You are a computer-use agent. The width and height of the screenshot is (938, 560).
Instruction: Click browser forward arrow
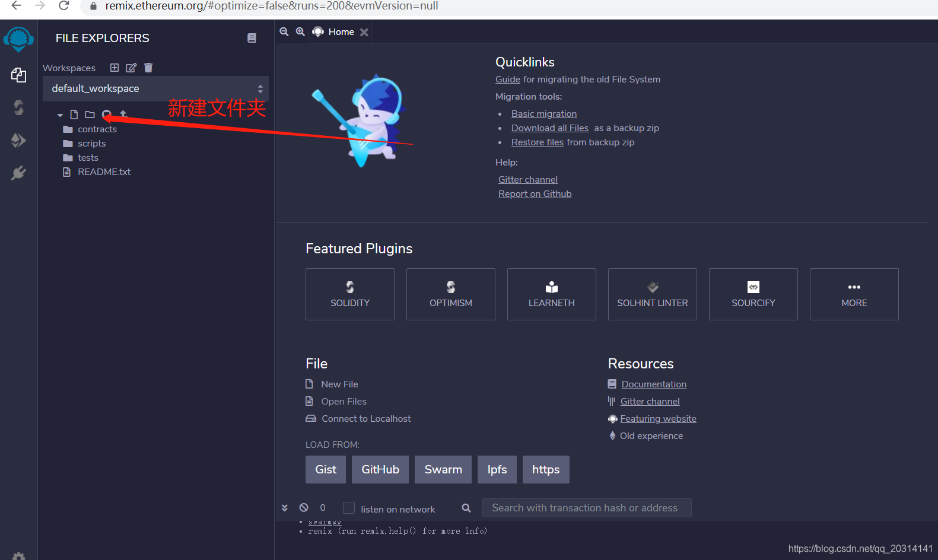(40, 6)
